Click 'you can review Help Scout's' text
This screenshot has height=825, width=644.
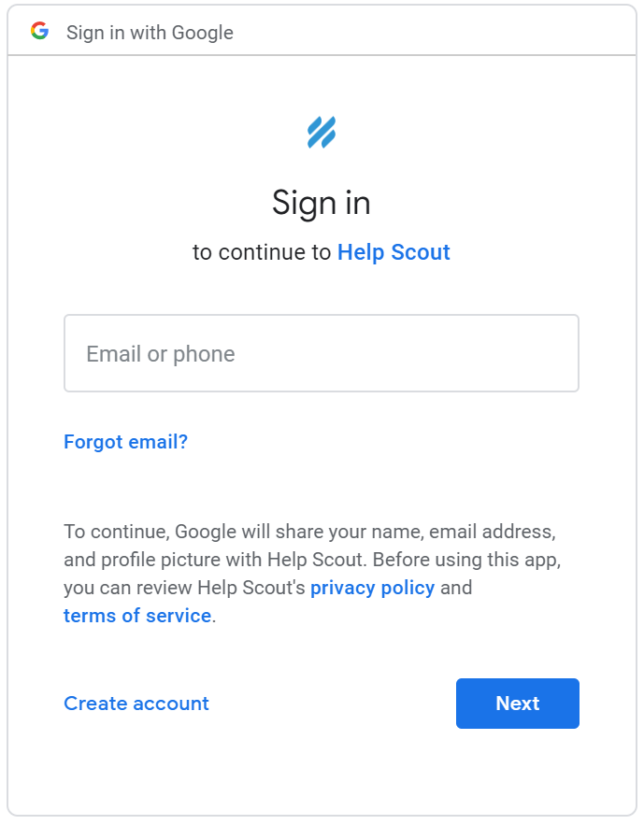pos(185,588)
